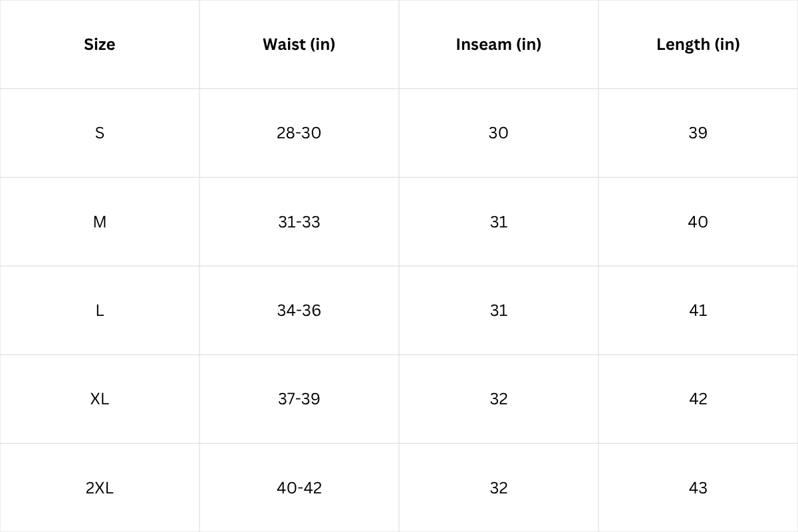This screenshot has width=798, height=532.
Task: Select the Length (in) header cell
Action: pyautogui.click(x=698, y=45)
